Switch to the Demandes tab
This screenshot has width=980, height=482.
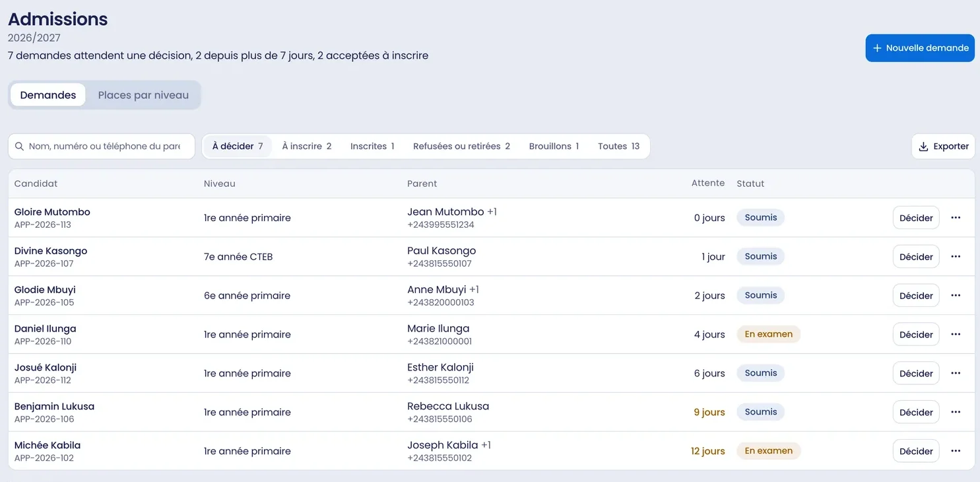[x=48, y=95]
